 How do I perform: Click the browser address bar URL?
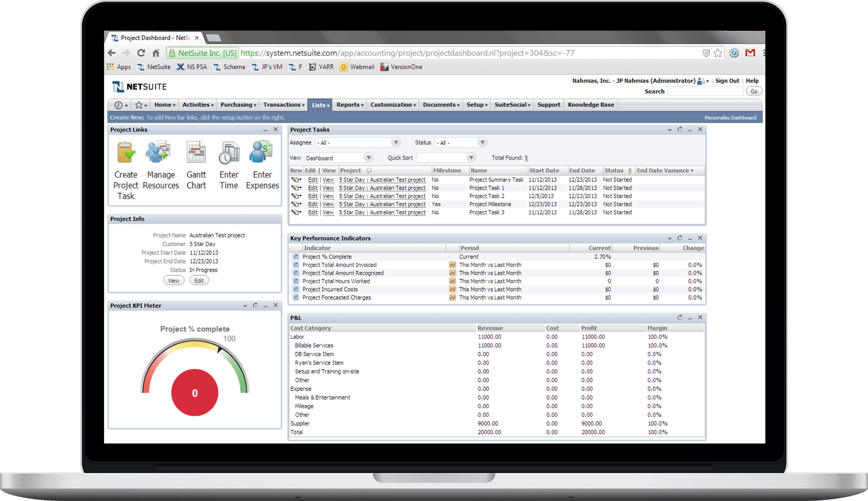click(x=407, y=53)
